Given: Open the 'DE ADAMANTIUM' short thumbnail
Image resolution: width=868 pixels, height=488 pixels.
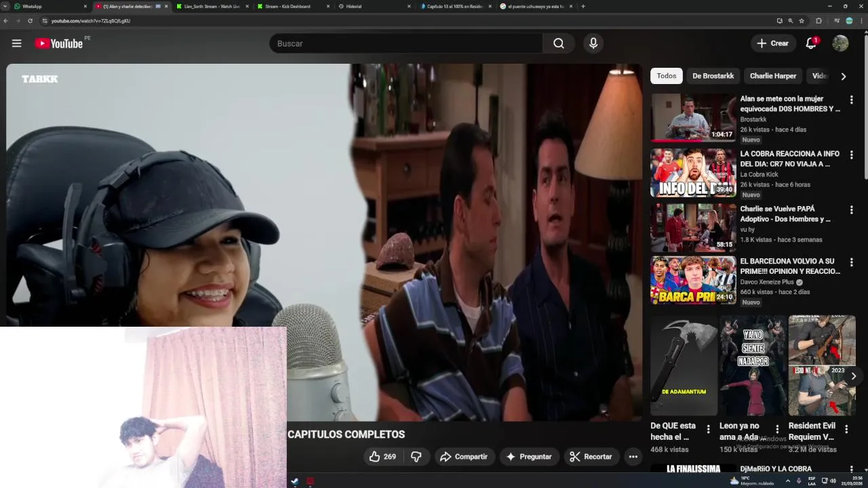Looking at the screenshot, I should [x=684, y=365].
